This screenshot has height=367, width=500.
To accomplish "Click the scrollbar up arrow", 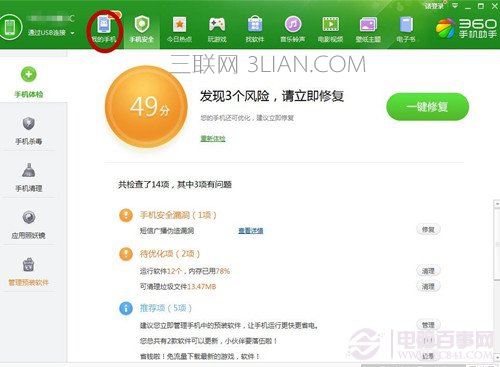I will tap(497, 203).
